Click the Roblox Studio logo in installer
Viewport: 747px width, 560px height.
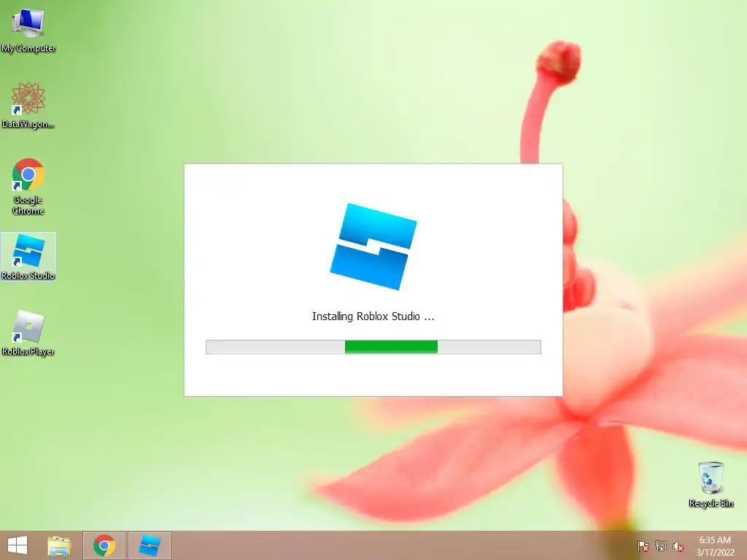click(x=373, y=246)
